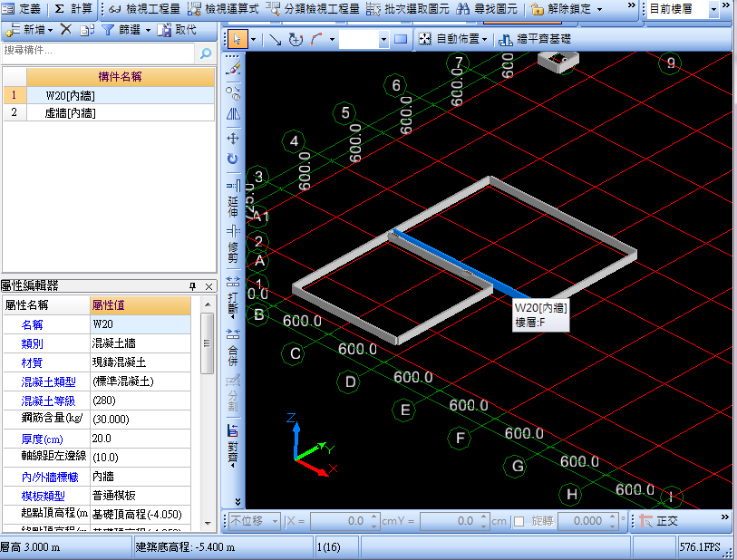
Task: Click the copy component icon
Action: [x=87, y=30]
